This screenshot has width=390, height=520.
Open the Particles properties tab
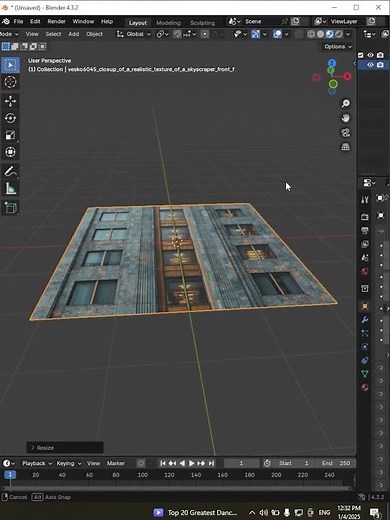pyautogui.click(x=365, y=333)
